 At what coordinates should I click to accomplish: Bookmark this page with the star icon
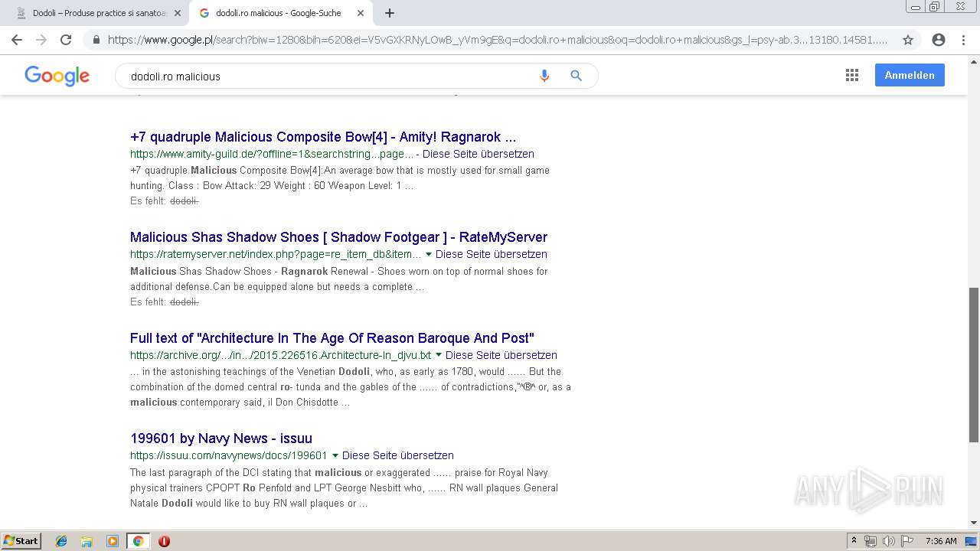(908, 40)
